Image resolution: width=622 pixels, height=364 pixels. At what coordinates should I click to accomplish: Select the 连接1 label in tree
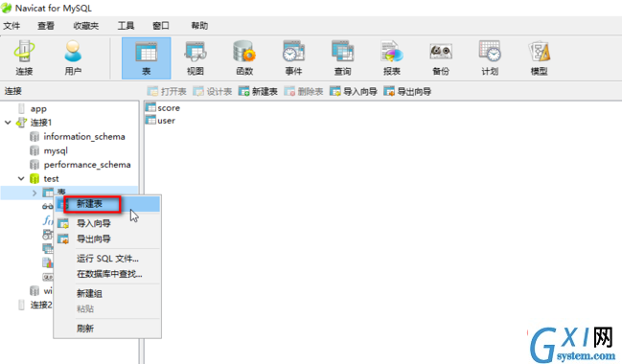pyautogui.click(x=41, y=123)
